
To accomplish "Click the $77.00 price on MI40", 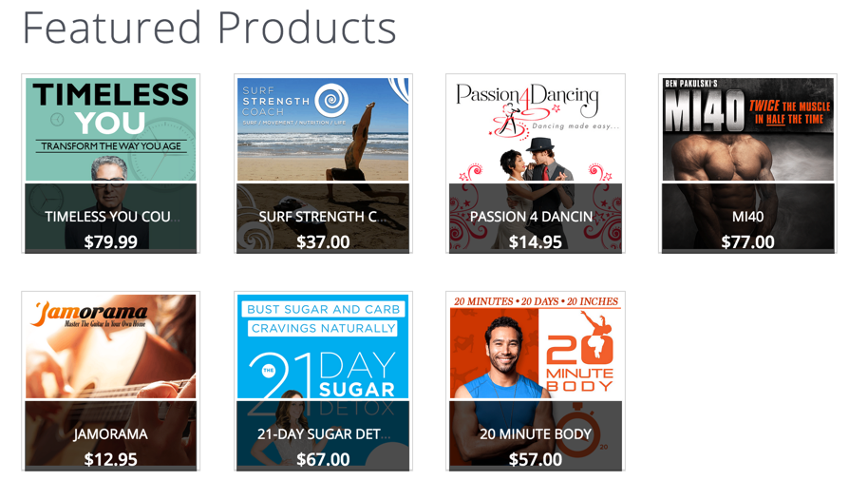I will pos(748,242).
